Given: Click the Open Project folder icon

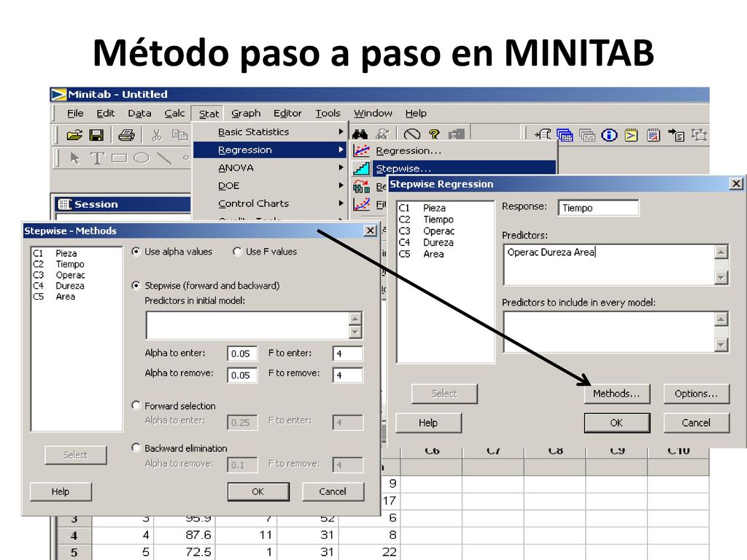Looking at the screenshot, I should point(74,135).
